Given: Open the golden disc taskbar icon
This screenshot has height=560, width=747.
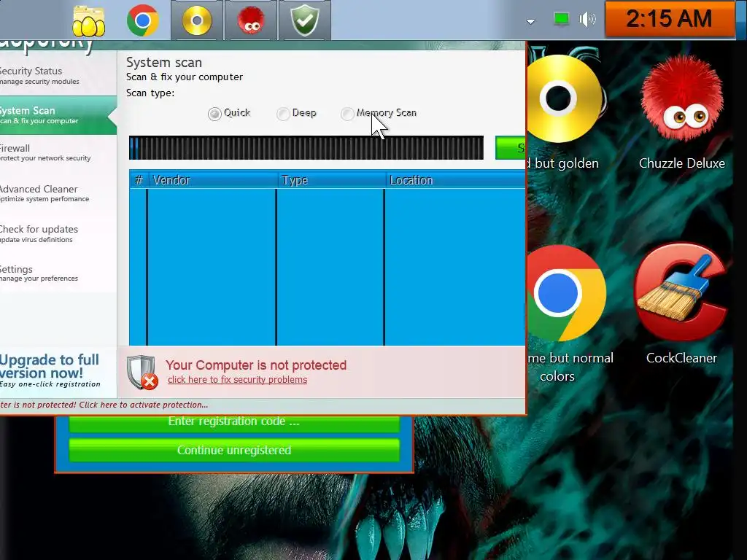Looking at the screenshot, I should [197, 20].
